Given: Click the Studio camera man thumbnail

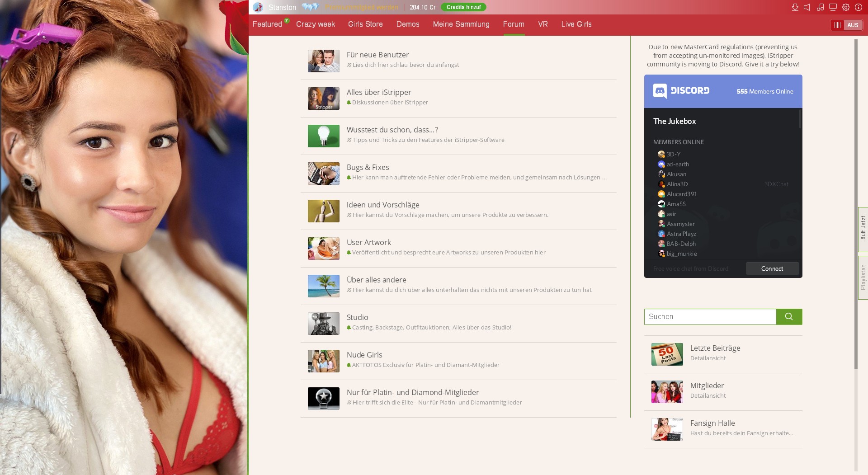Looking at the screenshot, I should click(x=324, y=324).
